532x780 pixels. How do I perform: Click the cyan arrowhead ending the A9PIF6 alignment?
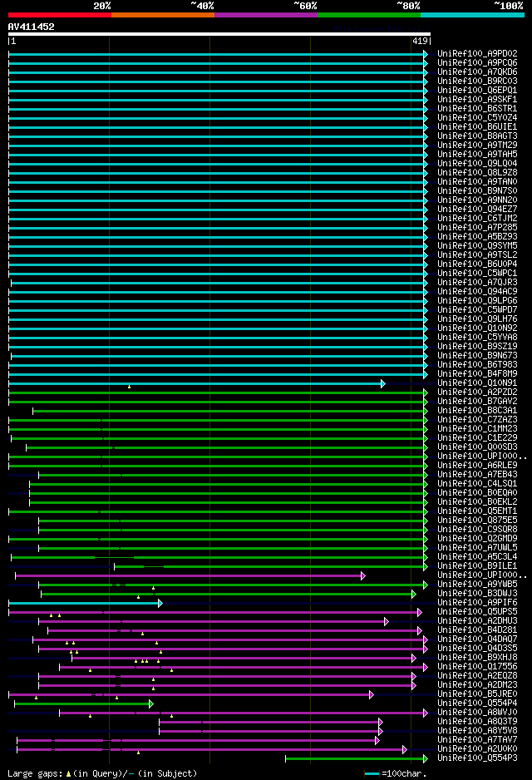[x=160, y=604]
